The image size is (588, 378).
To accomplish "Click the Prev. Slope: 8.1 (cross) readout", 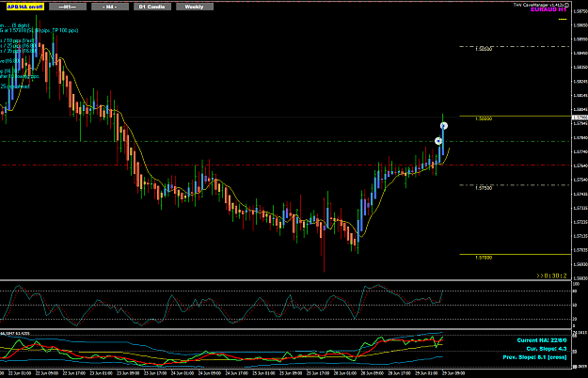I will pyautogui.click(x=534, y=357).
